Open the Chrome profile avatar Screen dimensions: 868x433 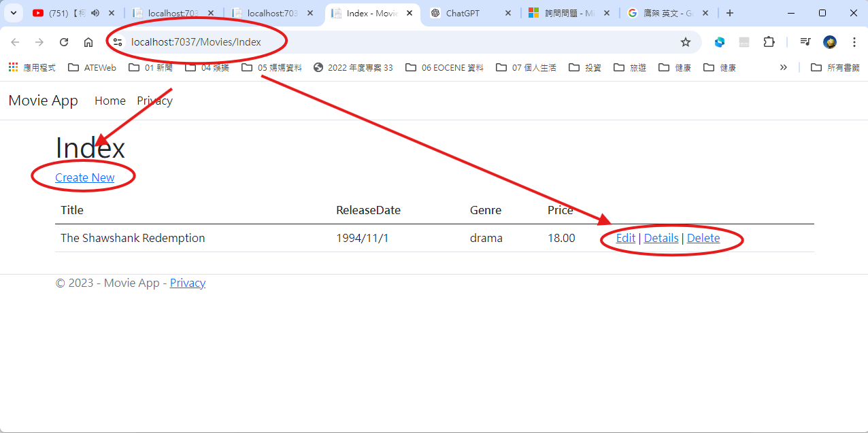click(x=830, y=42)
